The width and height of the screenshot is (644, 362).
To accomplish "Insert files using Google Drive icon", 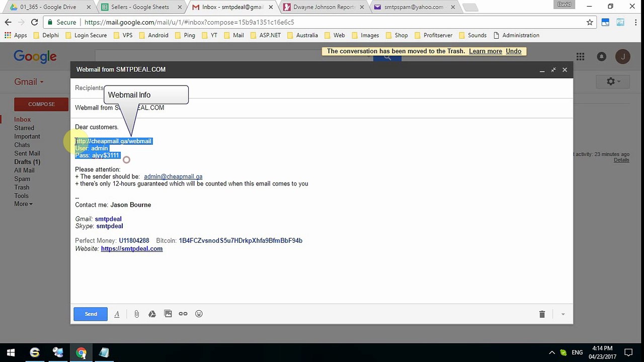I will click(x=152, y=314).
